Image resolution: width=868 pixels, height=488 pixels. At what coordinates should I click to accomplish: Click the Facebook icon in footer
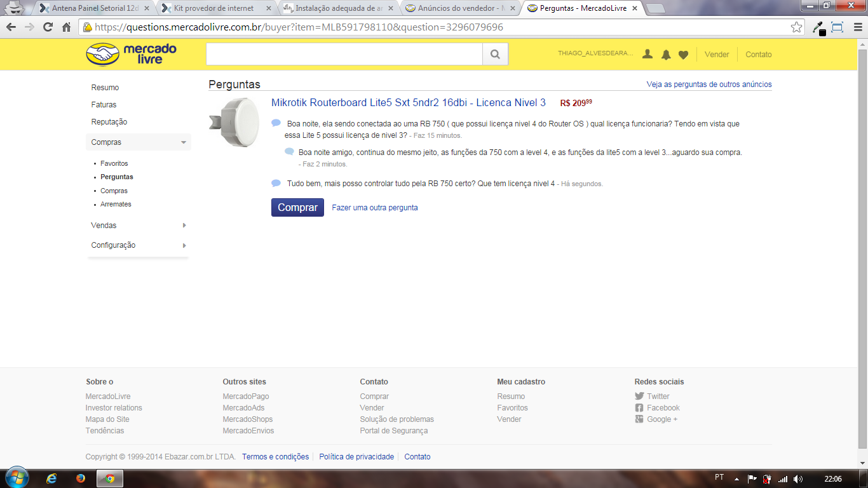coord(639,407)
